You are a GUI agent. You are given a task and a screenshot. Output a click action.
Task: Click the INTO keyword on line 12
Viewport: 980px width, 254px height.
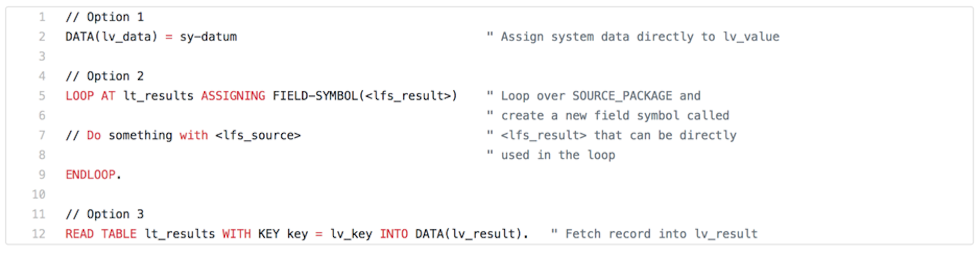point(394,234)
